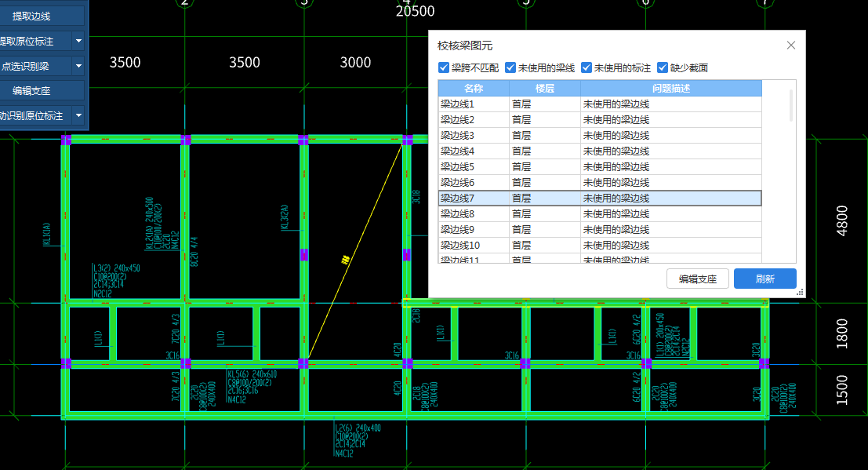Click the 1800 dimension text

point(841,333)
